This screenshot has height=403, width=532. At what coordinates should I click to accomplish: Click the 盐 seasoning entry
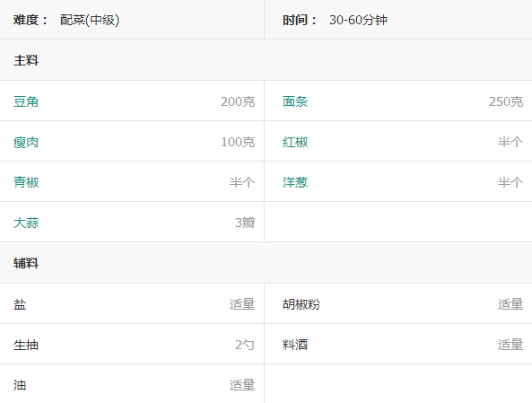click(x=20, y=304)
